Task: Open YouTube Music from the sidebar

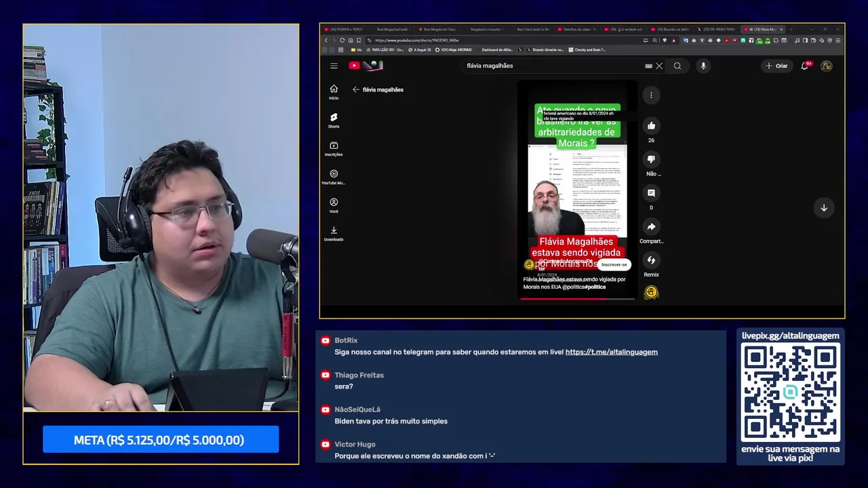Action: tap(334, 177)
